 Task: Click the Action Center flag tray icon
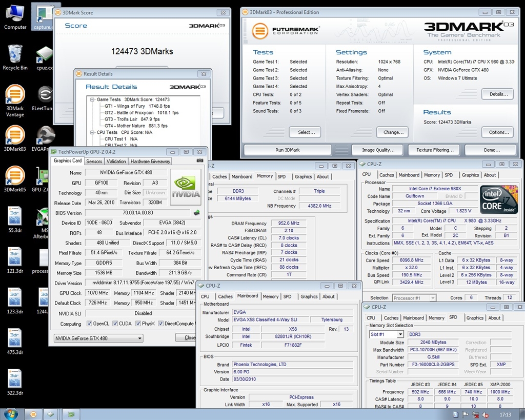point(466,415)
